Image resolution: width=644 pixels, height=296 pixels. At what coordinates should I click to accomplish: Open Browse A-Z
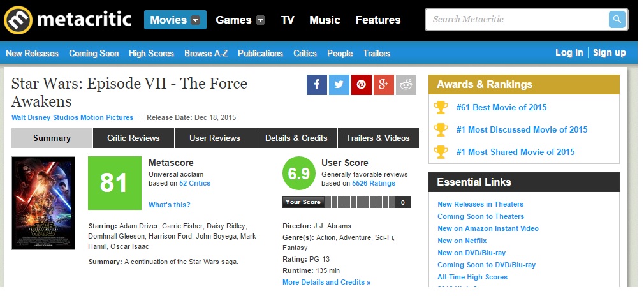click(x=206, y=53)
